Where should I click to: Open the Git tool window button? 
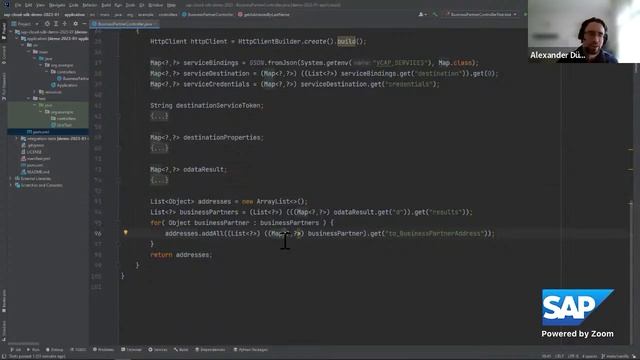[x=16, y=350]
